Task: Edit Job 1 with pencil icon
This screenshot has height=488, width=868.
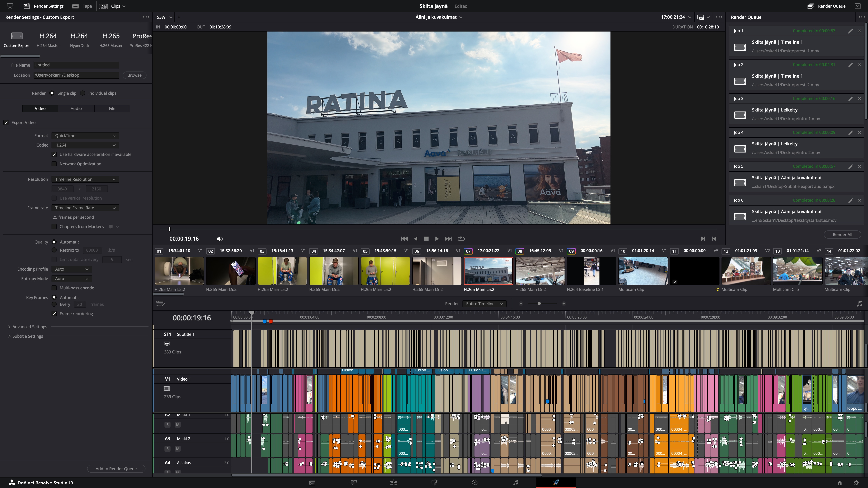Action: coord(851,31)
